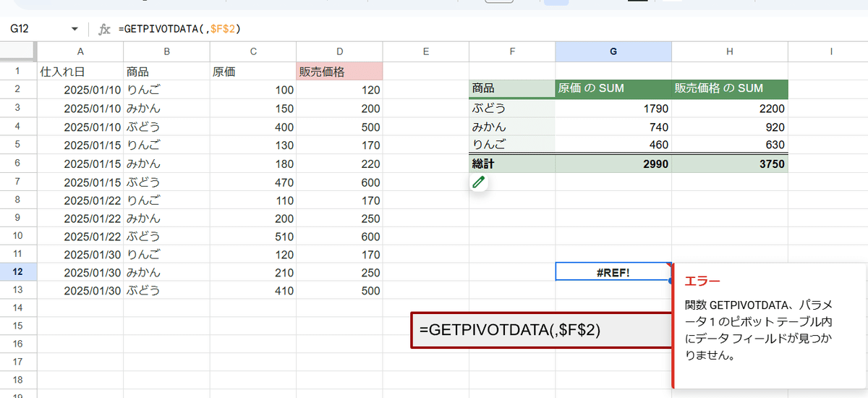Click cell D2 with value 120
The width and height of the screenshot is (868, 398).
click(339, 90)
